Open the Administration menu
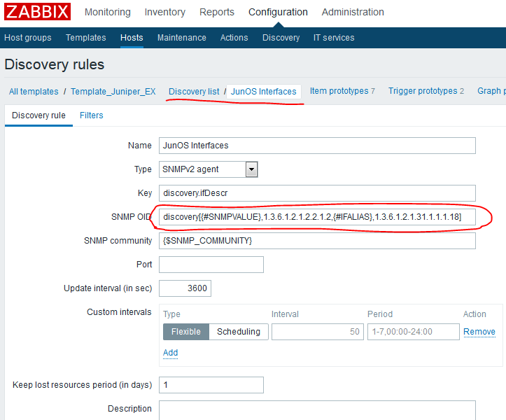 (x=353, y=12)
